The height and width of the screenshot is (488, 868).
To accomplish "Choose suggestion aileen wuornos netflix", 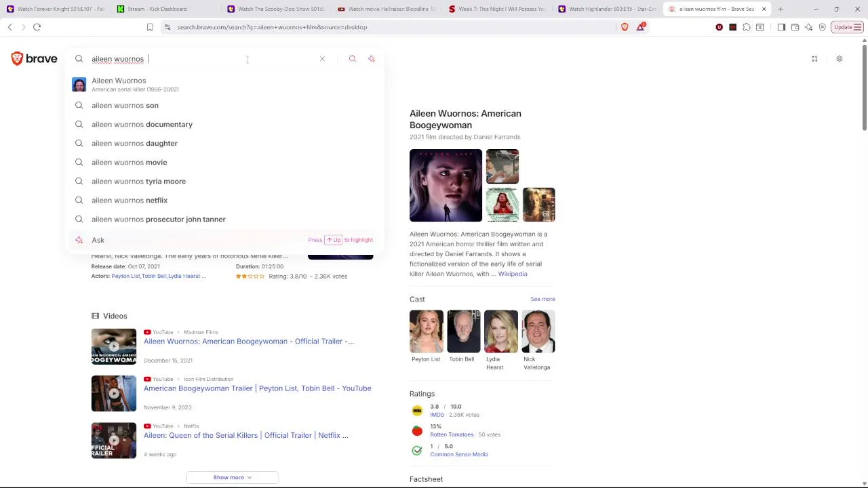I will point(224,200).
